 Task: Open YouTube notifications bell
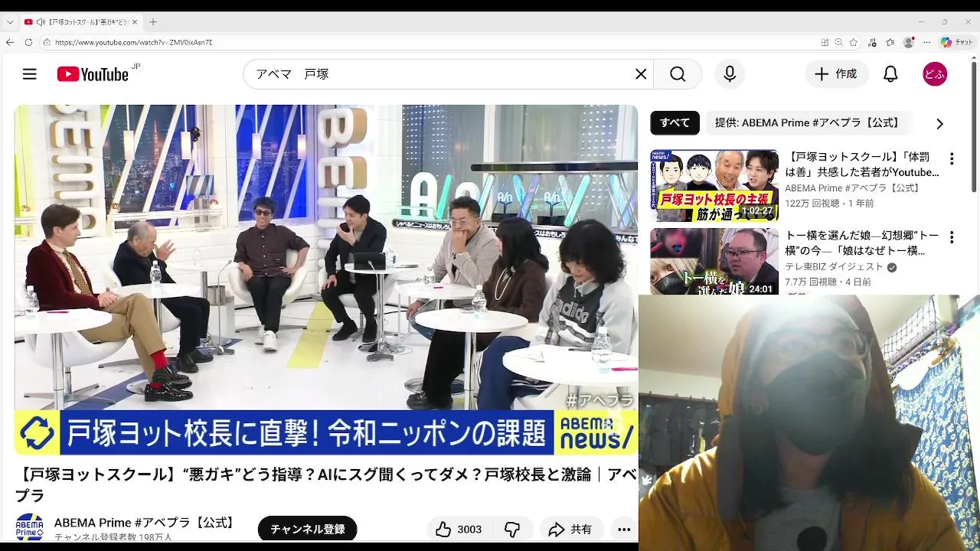point(890,74)
